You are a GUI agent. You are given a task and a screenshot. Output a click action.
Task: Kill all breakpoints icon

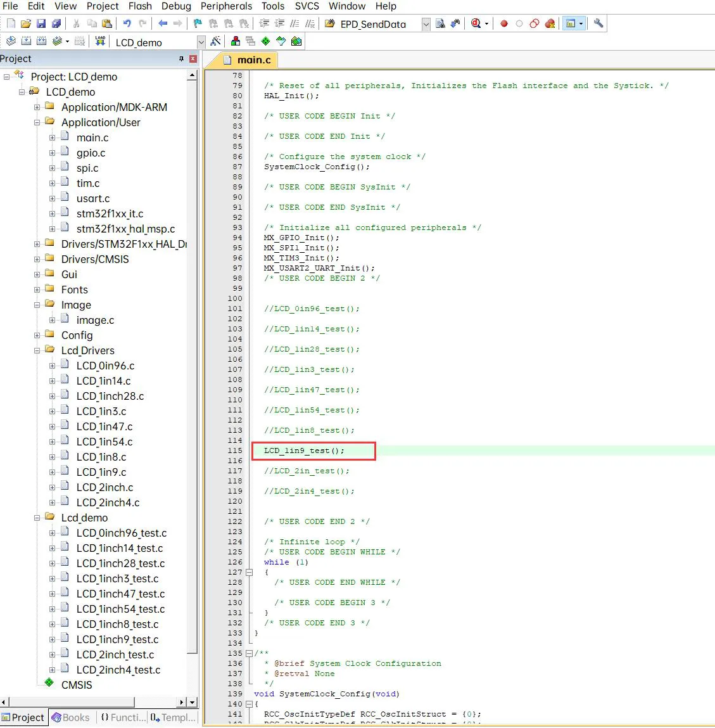pyautogui.click(x=550, y=23)
